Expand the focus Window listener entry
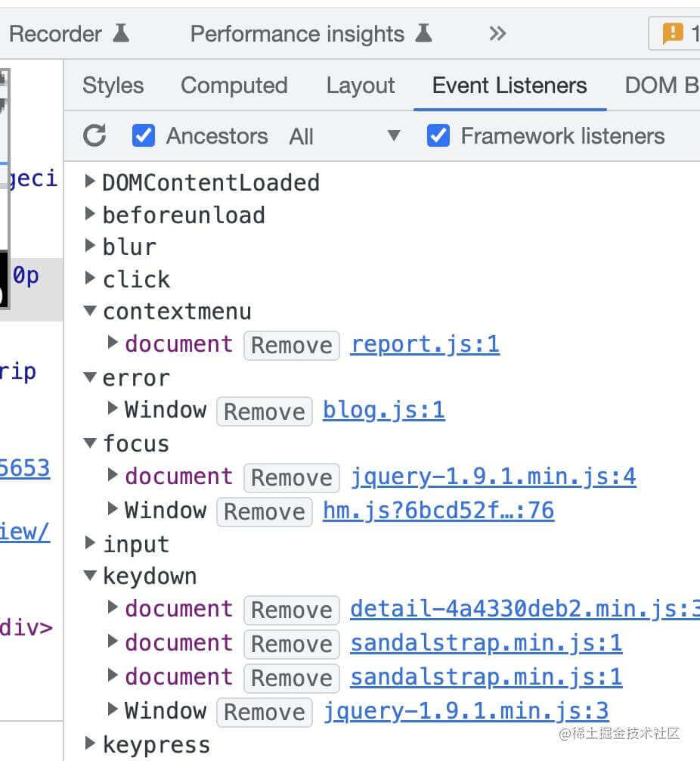 click(113, 510)
